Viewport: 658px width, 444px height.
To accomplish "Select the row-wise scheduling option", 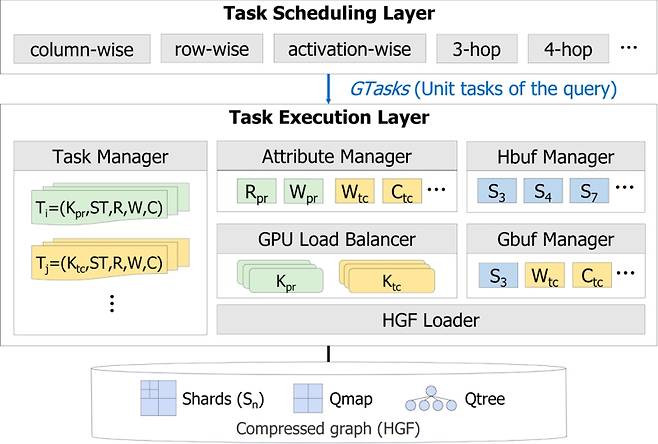I will point(209,48).
